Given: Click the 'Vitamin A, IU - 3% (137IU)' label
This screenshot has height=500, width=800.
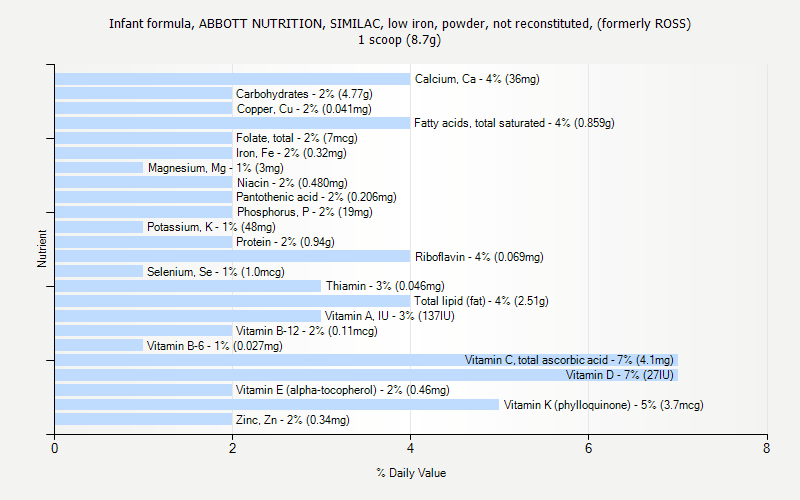Looking at the screenshot, I should tap(390, 316).
